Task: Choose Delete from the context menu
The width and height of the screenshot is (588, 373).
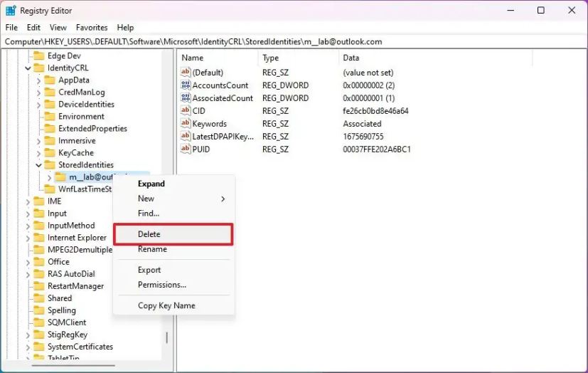Action: coord(173,234)
